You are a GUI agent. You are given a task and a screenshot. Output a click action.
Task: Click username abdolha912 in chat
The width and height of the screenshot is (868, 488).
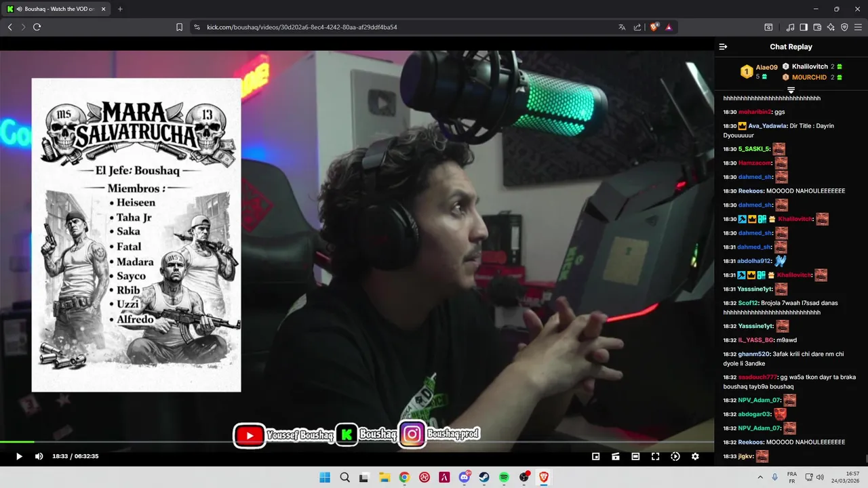coord(754,261)
